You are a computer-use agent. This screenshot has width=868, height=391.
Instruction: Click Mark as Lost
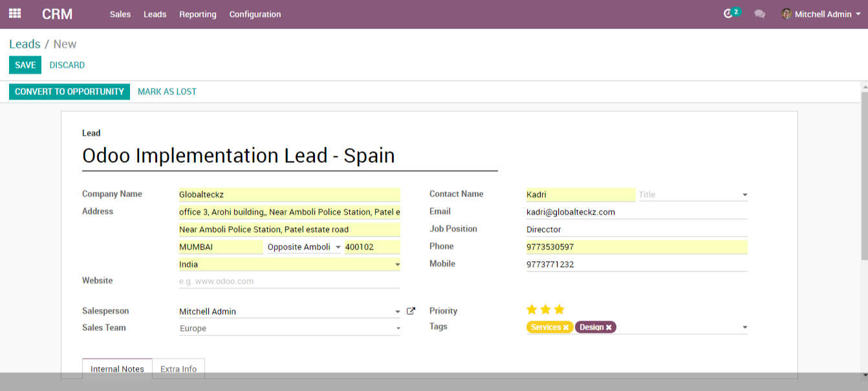coord(166,91)
